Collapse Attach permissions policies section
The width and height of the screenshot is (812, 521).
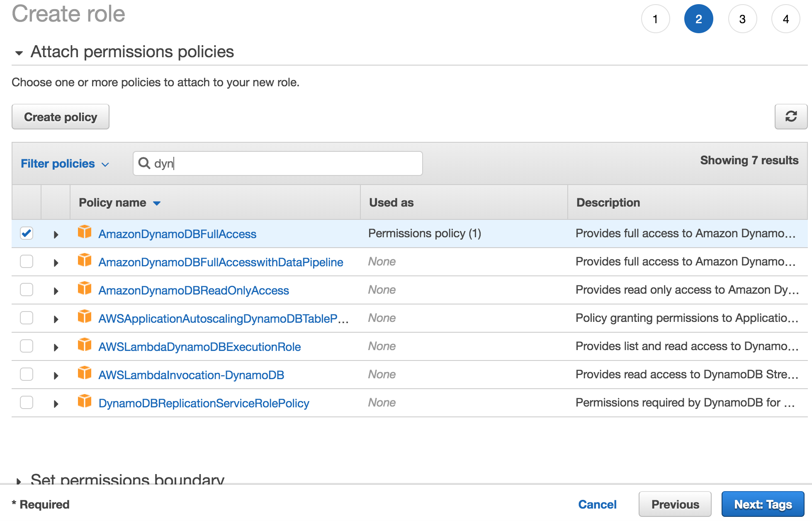pos(19,53)
